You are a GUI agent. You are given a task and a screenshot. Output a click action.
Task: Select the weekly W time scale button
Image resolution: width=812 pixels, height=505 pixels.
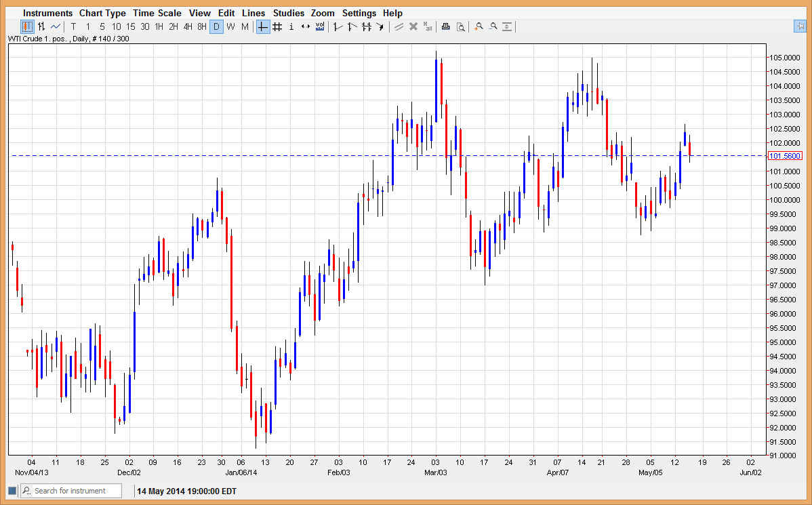click(230, 26)
